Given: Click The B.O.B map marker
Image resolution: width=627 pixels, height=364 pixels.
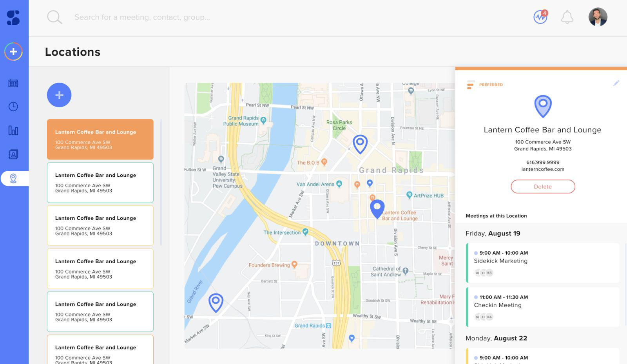Looking at the screenshot, I should [x=324, y=162].
